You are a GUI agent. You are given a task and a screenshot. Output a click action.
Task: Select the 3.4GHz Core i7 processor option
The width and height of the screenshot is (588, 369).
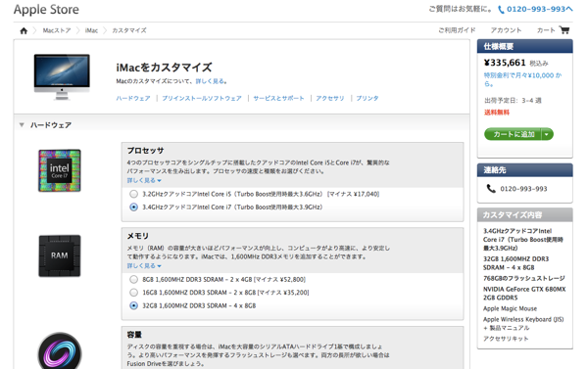pos(133,208)
